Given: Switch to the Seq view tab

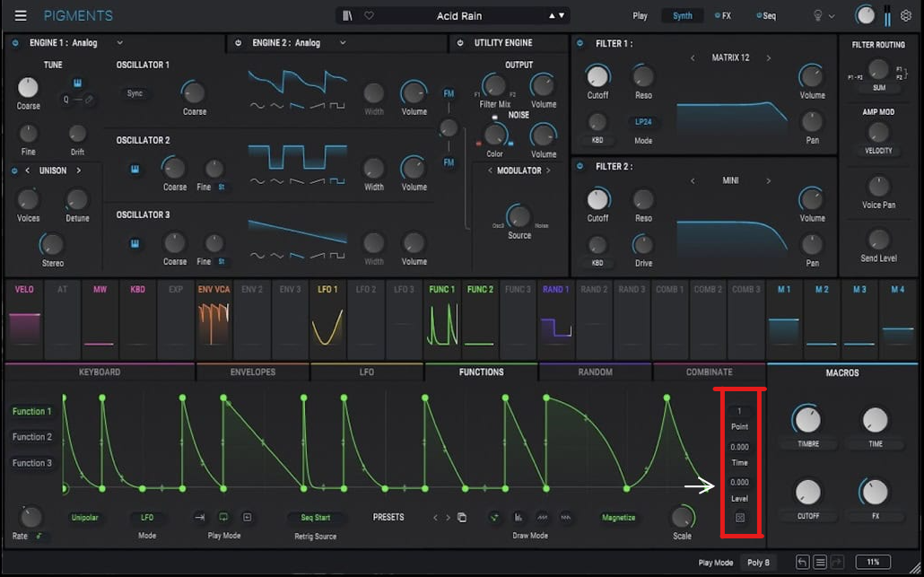Looking at the screenshot, I should pyautogui.click(x=766, y=16).
